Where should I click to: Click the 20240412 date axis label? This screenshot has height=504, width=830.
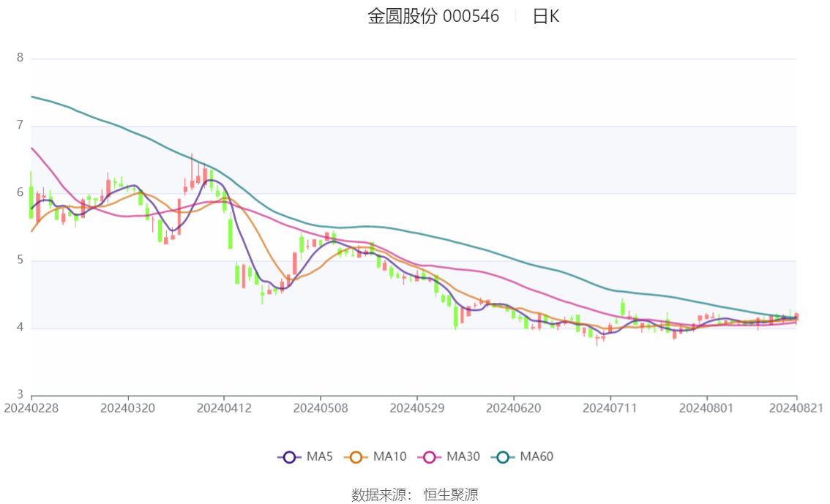pos(224,408)
